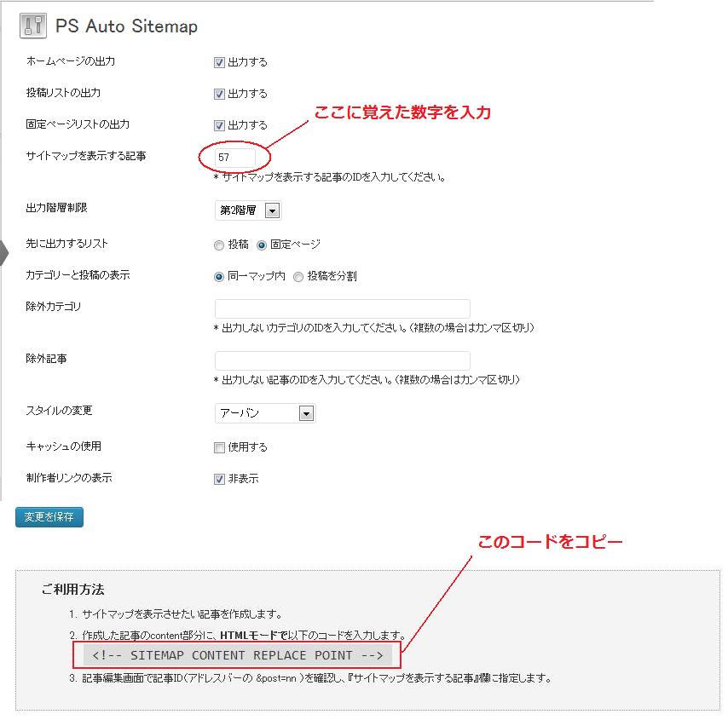
Task: Toggle 固定ページリストの出力 checkbox
Action: (x=219, y=126)
